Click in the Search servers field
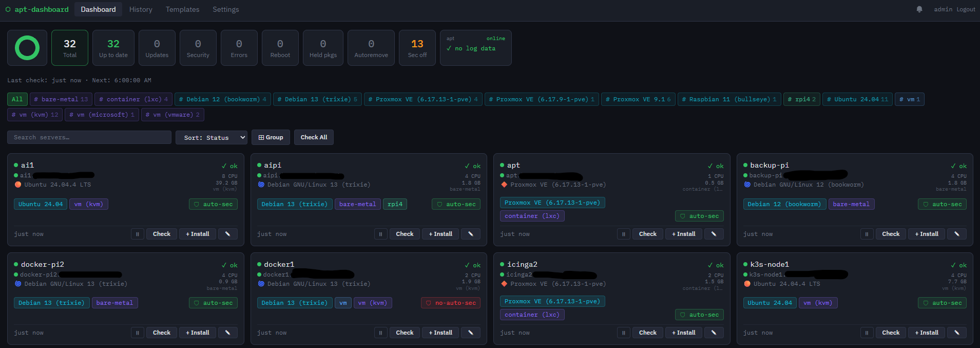The image size is (980, 348). pos(89,137)
